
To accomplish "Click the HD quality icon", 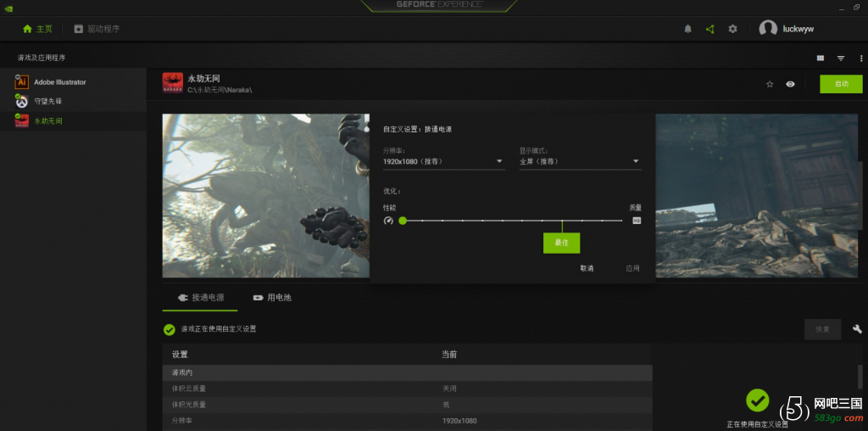I will click(637, 221).
